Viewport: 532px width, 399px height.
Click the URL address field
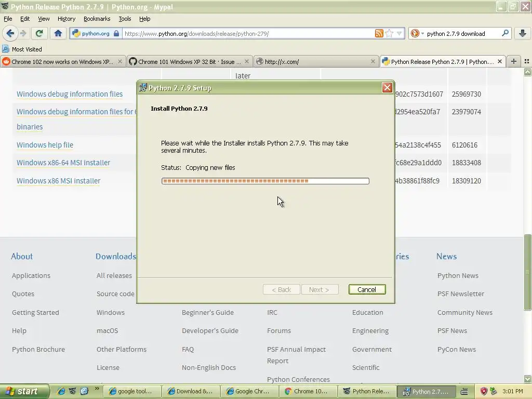tap(248, 34)
